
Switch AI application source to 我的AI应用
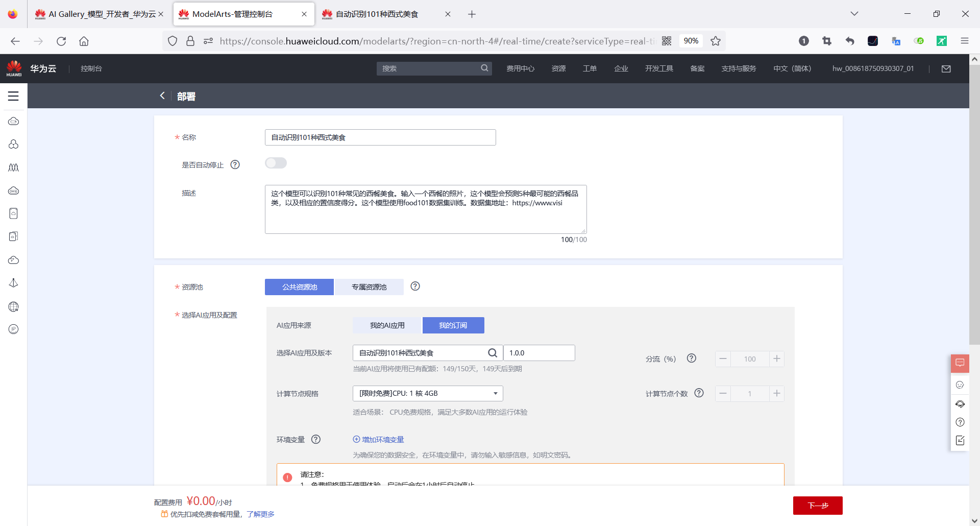[x=386, y=325]
